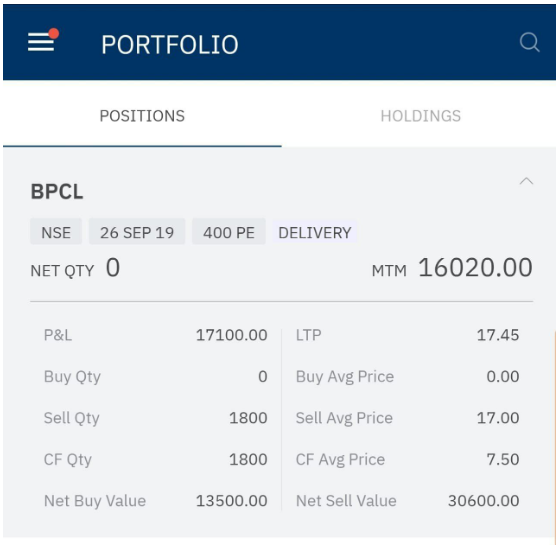Open the hamburger menu icon
The image size is (560, 557).
(x=41, y=42)
